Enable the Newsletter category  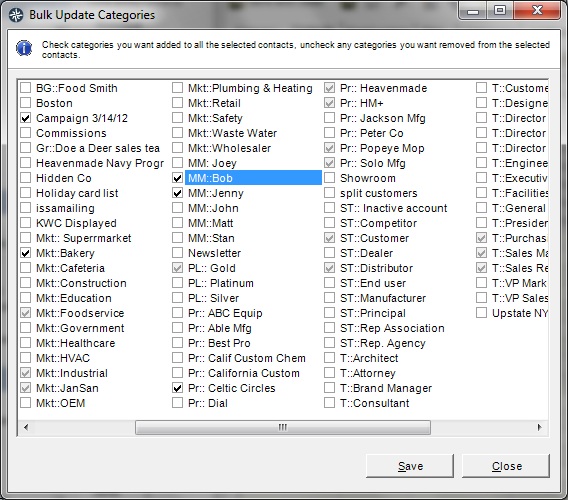pyautogui.click(x=178, y=253)
